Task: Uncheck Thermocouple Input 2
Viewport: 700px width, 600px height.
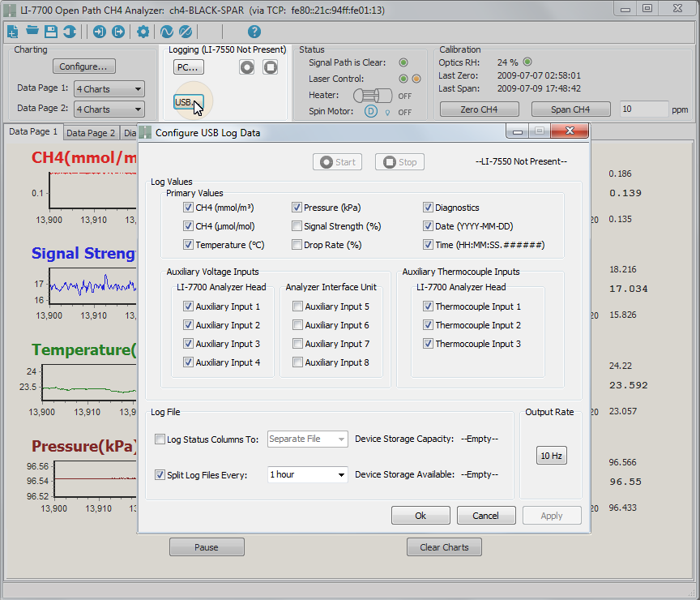Action: [428, 325]
